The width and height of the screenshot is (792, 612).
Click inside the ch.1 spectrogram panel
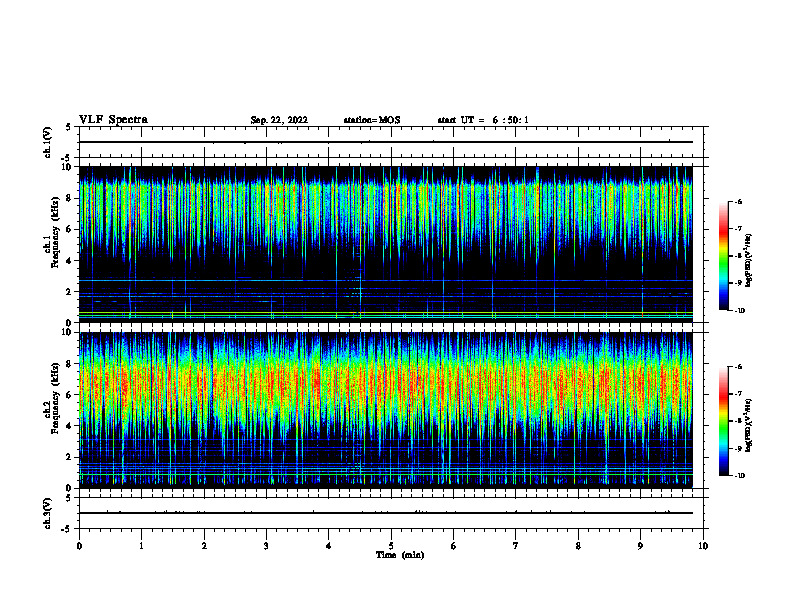[x=386, y=244]
